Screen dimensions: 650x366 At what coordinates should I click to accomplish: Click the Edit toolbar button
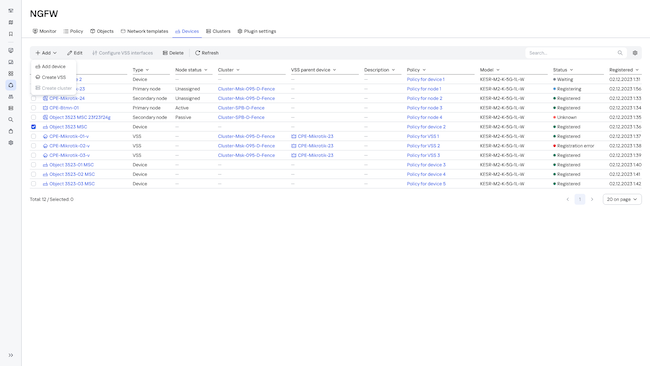pyautogui.click(x=75, y=53)
